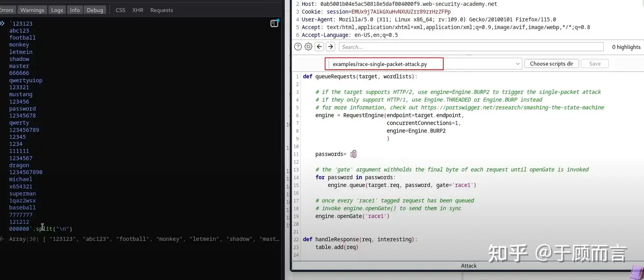This screenshot has height=280, width=644.
Task: Click the 'table.add(req)' code line
Action: 337,247
